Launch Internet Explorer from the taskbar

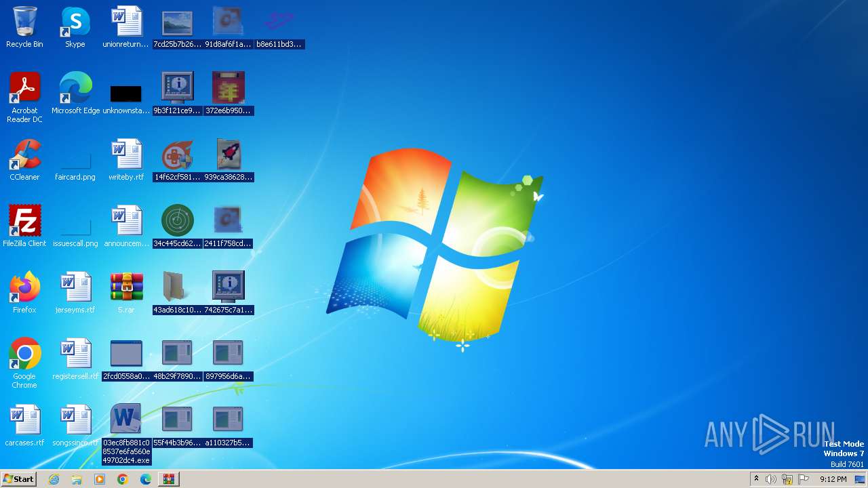point(54,479)
